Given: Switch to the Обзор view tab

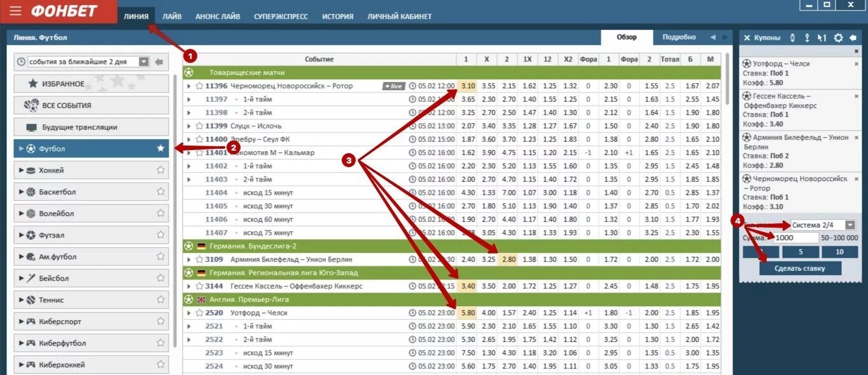Looking at the screenshot, I should click(627, 37).
